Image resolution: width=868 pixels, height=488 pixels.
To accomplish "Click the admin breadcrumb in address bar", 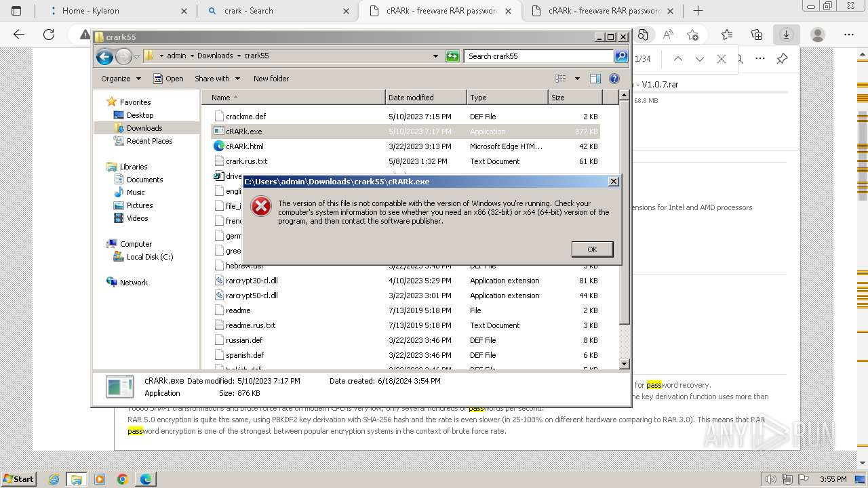I will click(x=176, y=56).
